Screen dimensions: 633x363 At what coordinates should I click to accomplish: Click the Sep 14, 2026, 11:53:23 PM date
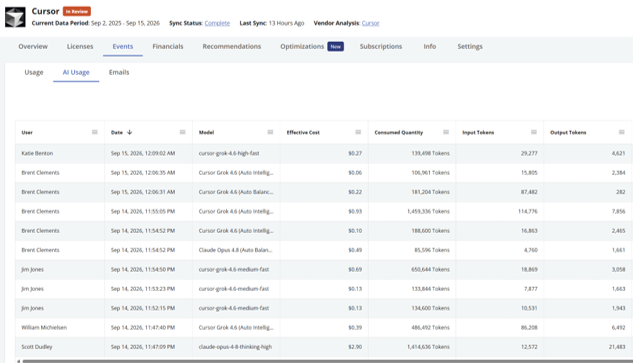(143, 289)
